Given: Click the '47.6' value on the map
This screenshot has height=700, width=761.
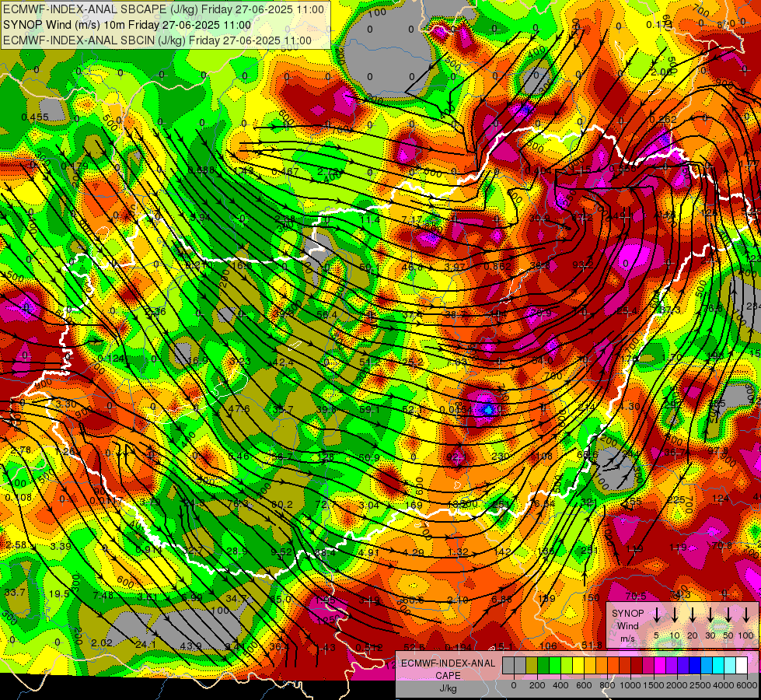Looking at the screenshot, I should point(239,409).
